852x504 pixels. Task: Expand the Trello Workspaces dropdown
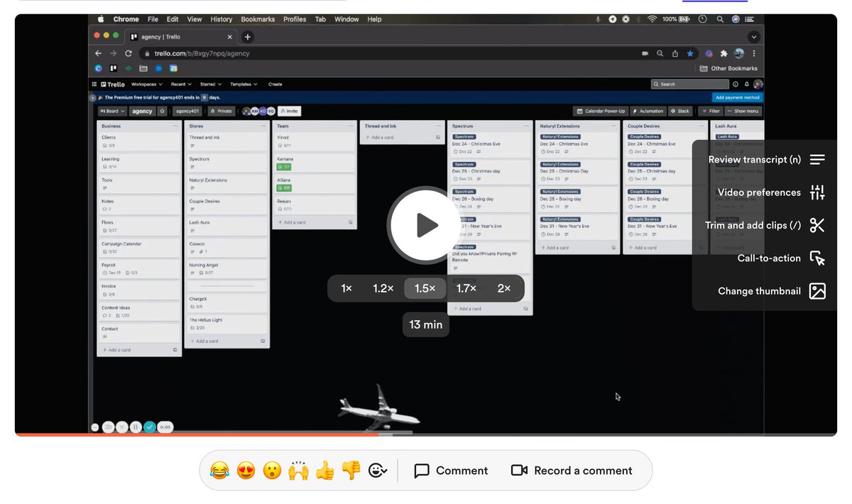coord(148,84)
